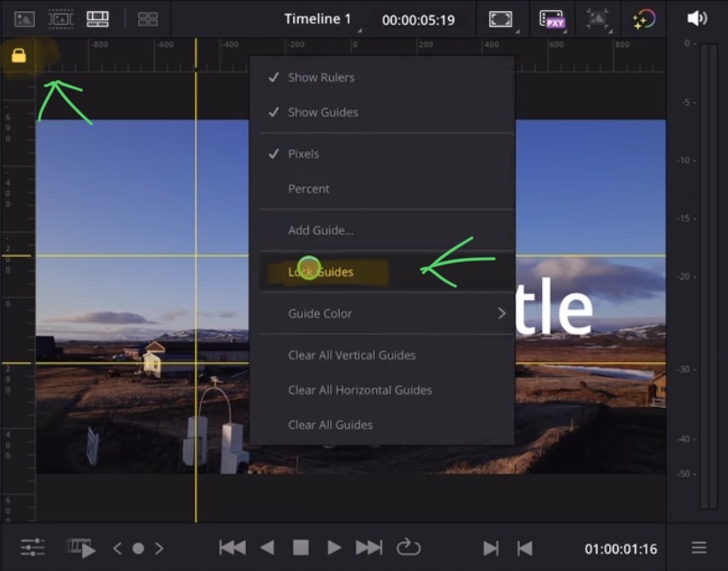728x571 pixels.
Task: Click the 01:00:01:16 timecode field
Action: coord(621,549)
